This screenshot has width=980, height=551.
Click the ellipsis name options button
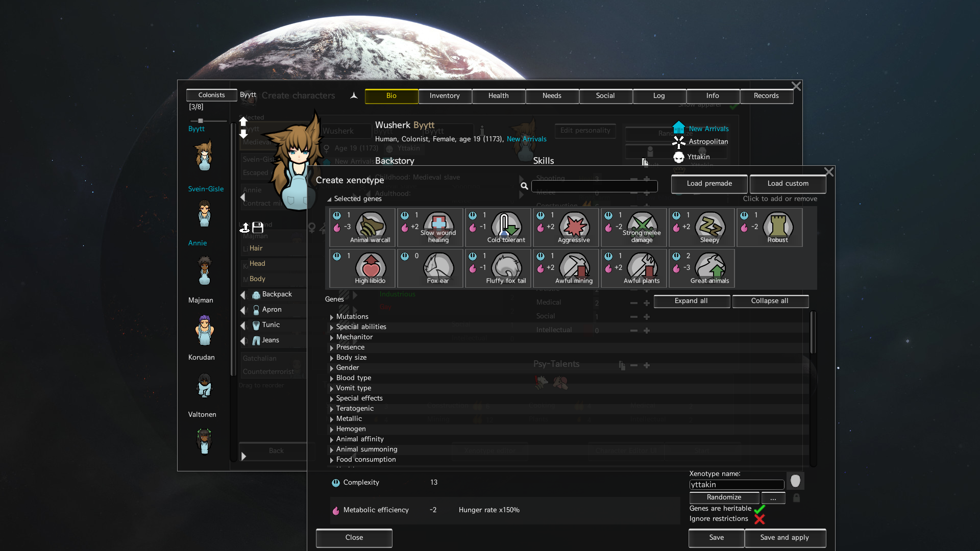[x=773, y=497]
